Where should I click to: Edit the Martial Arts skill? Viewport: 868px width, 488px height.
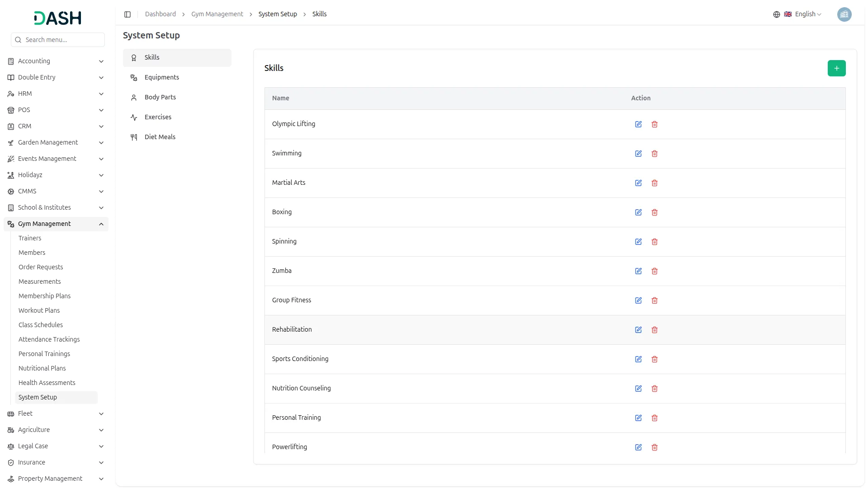coord(638,183)
